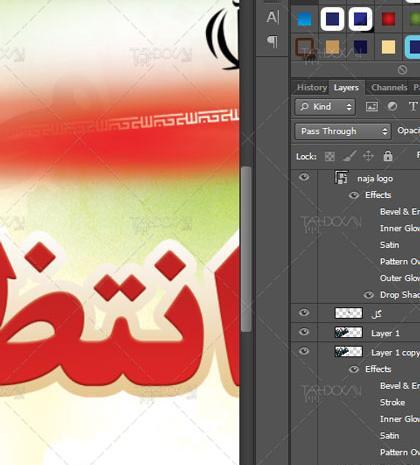Open the Paragraph panel icon
Screen dimensions: 420x465
[x=272, y=41]
